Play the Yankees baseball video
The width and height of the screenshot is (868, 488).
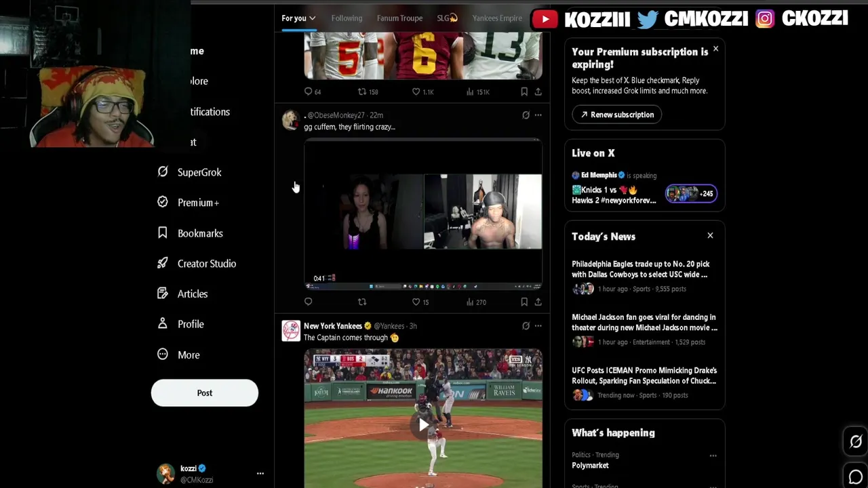[423, 425]
